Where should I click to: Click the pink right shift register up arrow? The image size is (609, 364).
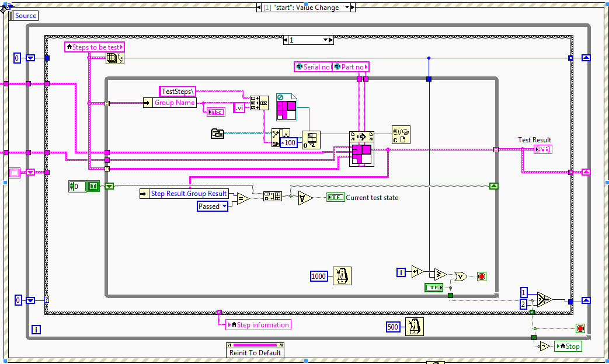tap(586, 172)
